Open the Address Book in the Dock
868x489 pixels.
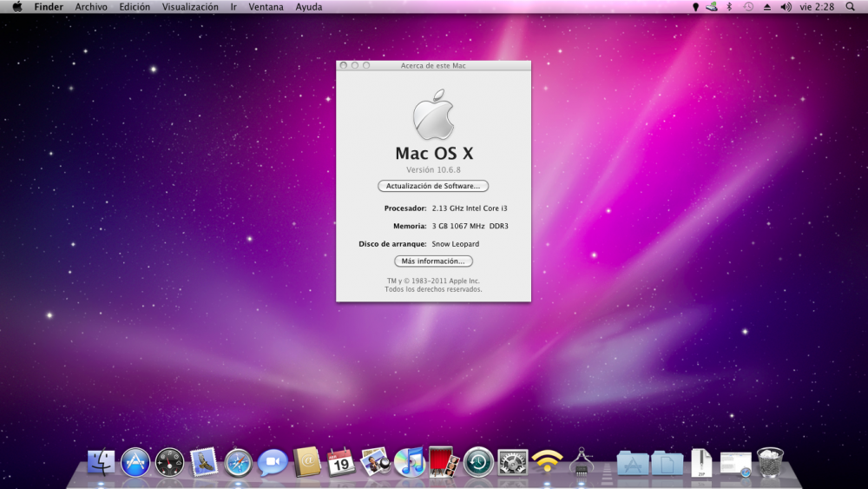coord(306,462)
